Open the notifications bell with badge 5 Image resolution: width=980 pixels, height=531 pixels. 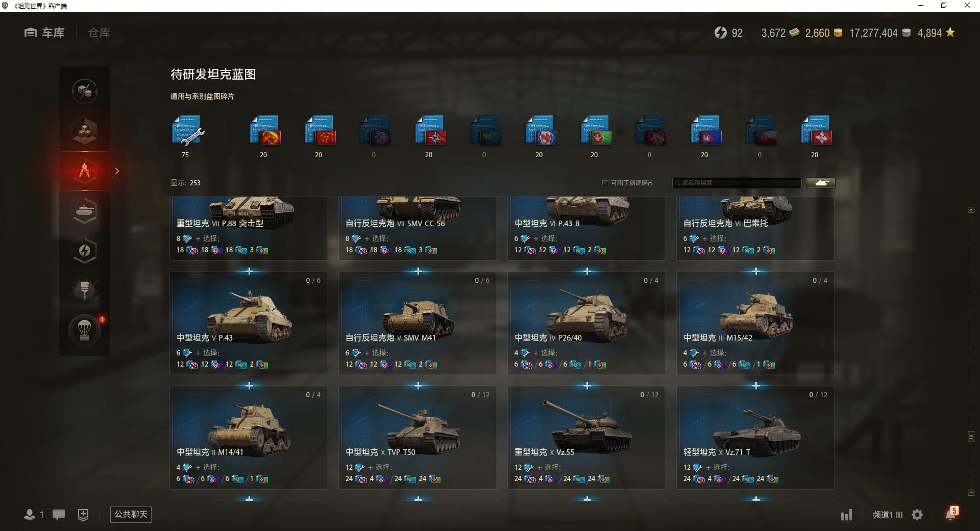[x=951, y=513]
